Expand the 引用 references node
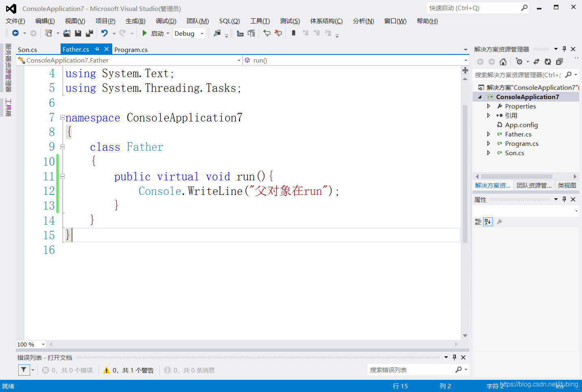Viewport: 582px width, 392px height. click(x=488, y=115)
